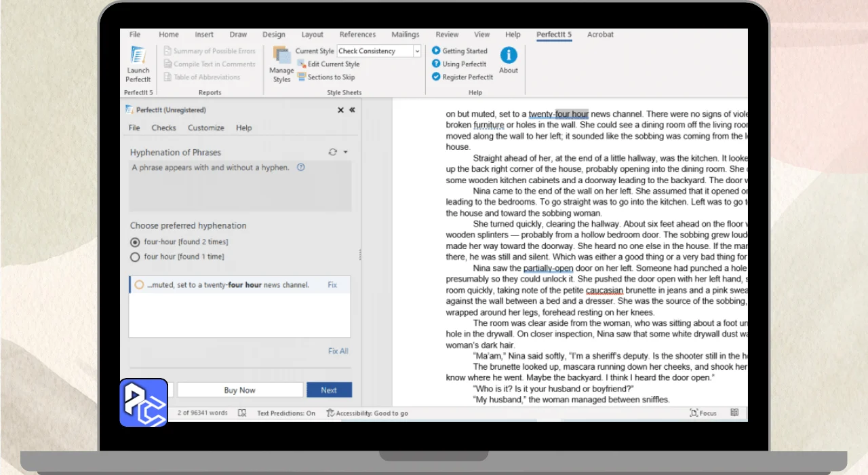Switch to the References ribbon tab
The image size is (868, 475).
point(357,35)
